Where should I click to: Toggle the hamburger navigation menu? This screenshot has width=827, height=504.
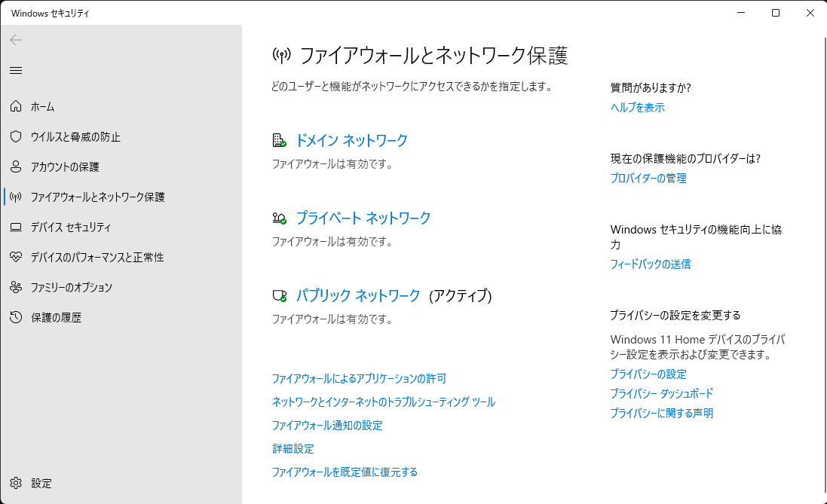pos(16,71)
